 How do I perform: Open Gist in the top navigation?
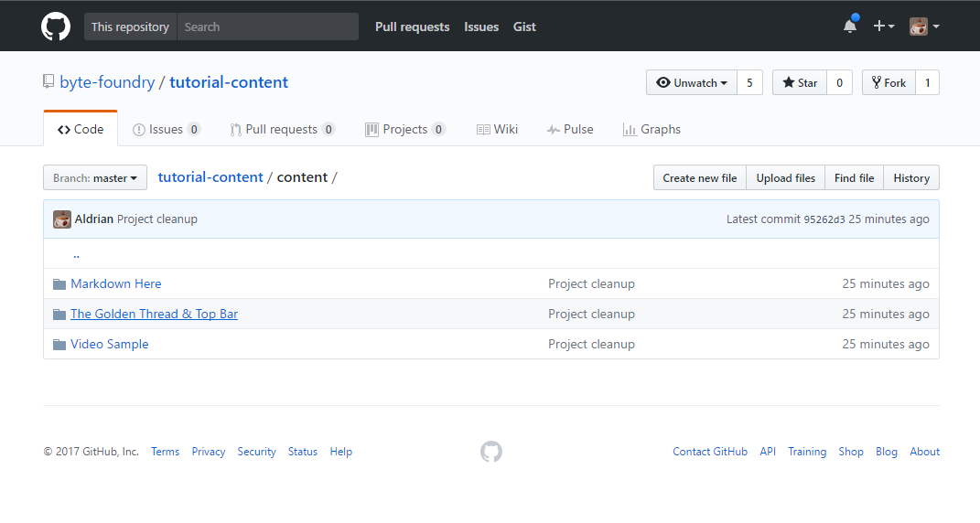(x=524, y=27)
